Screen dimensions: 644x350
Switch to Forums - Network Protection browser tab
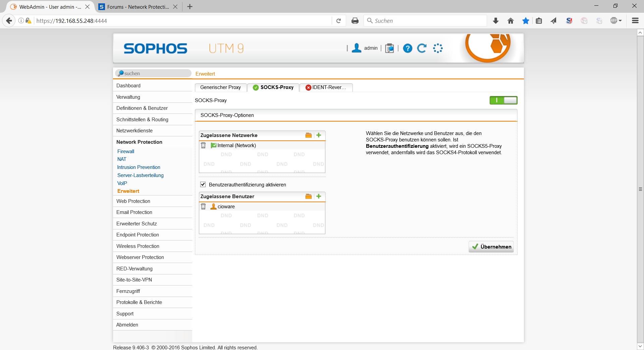138,7
